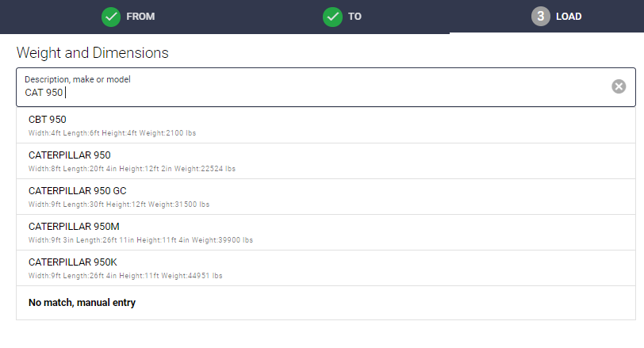Click the 39900 lbs dimensions line
The width and height of the screenshot is (644, 348).
coord(140,240)
